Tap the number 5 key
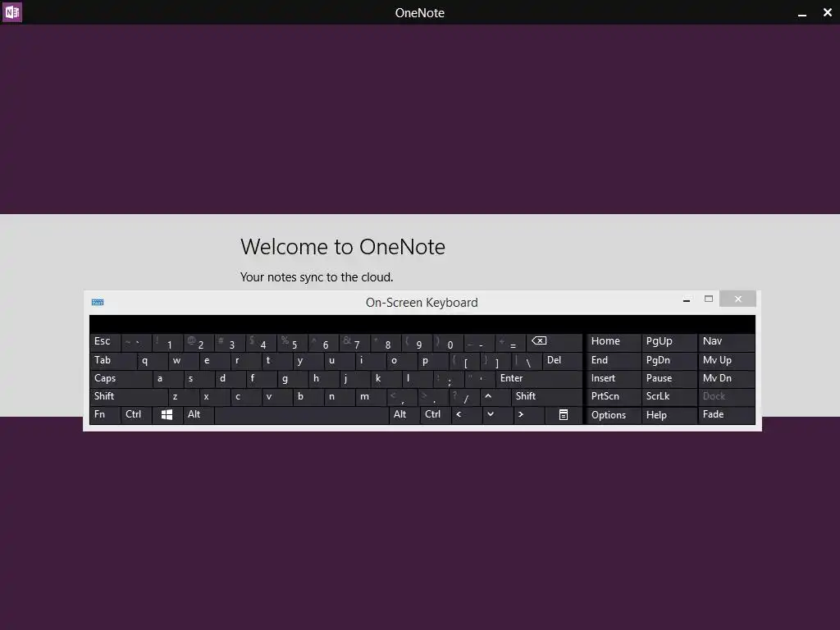840x630 pixels. point(293,342)
